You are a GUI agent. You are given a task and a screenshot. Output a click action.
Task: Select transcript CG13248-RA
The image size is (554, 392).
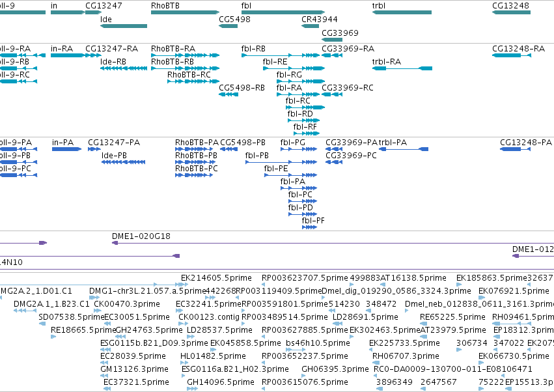(x=511, y=55)
